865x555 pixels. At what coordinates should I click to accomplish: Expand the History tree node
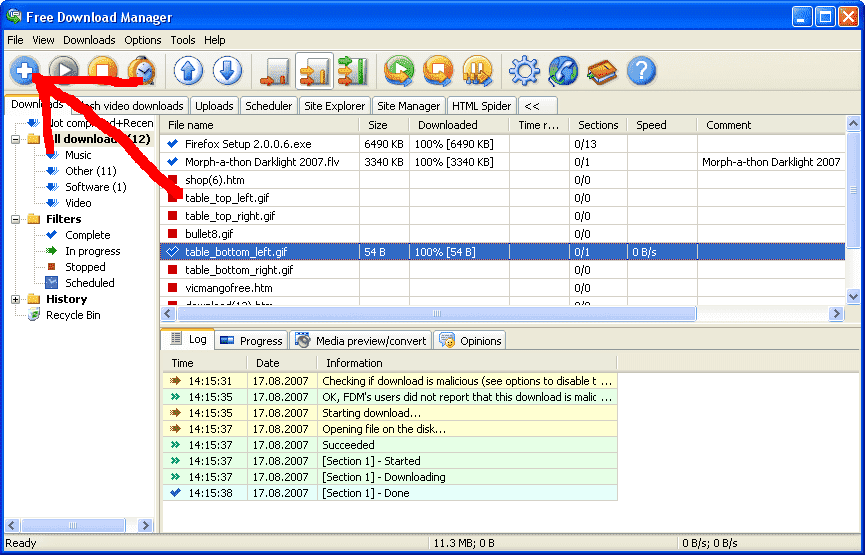17,299
